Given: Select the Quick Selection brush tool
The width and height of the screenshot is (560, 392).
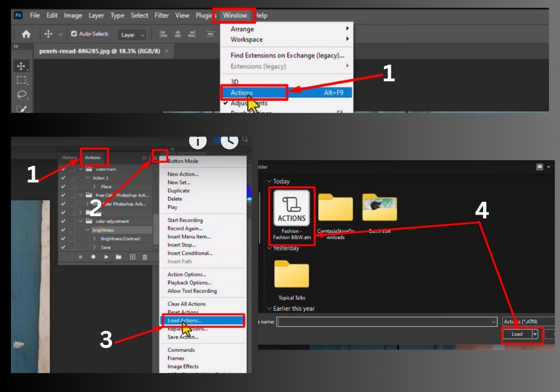Looking at the screenshot, I should [21, 108].
